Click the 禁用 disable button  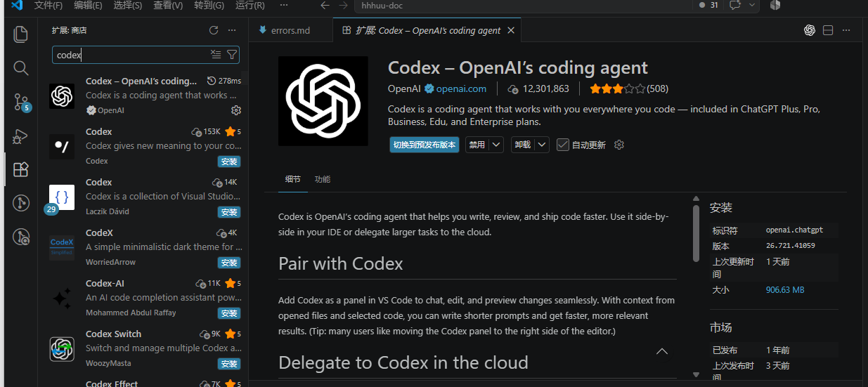(477, 145)
